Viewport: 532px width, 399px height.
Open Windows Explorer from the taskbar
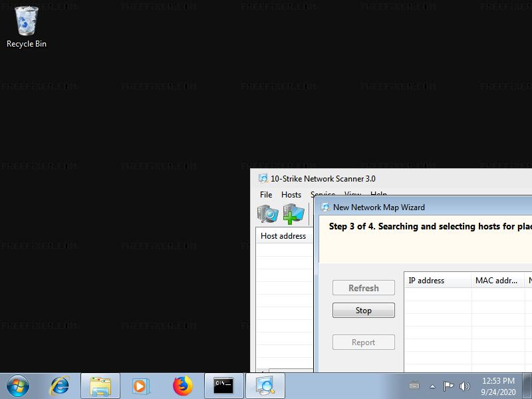[x=100, y=386]
